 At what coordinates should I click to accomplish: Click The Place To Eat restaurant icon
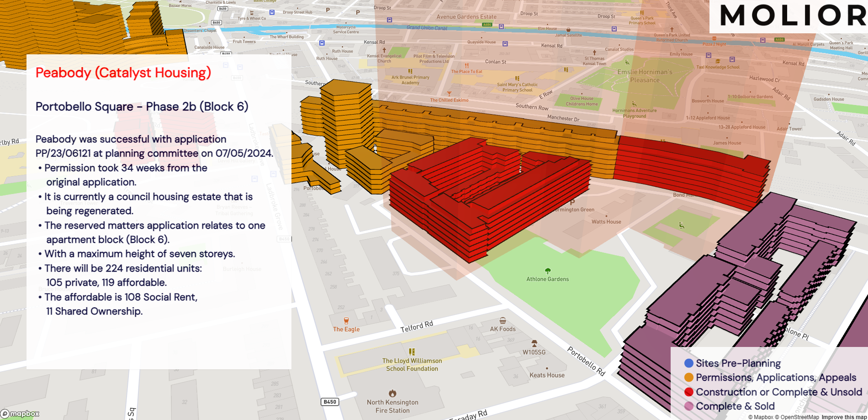pos(466,66)
